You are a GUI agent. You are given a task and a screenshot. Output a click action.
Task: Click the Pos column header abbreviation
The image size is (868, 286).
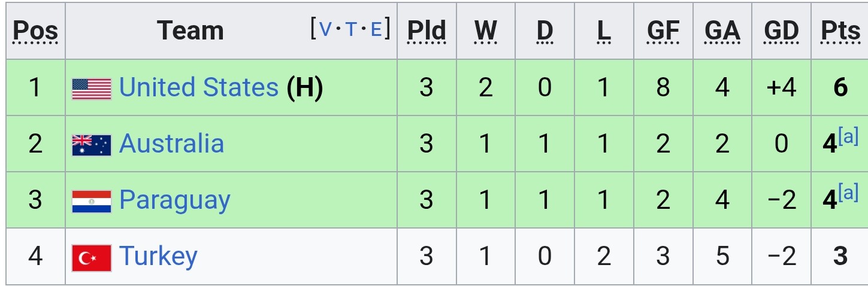(x=35, y=31)
